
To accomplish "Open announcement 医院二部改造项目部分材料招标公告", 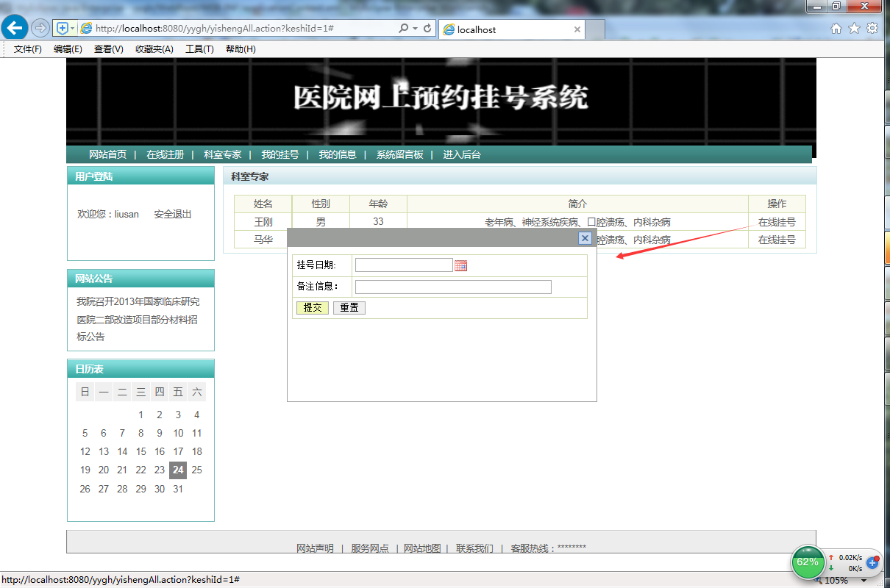I will point(137,328).
